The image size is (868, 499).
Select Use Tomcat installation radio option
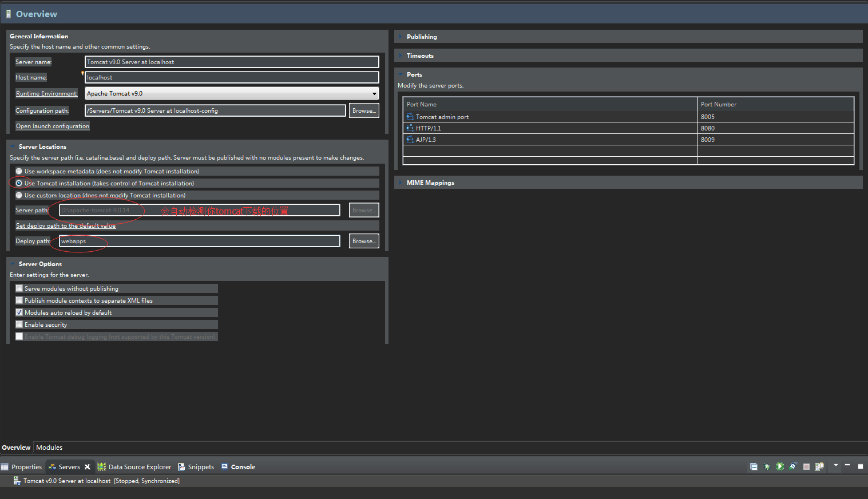19,183
